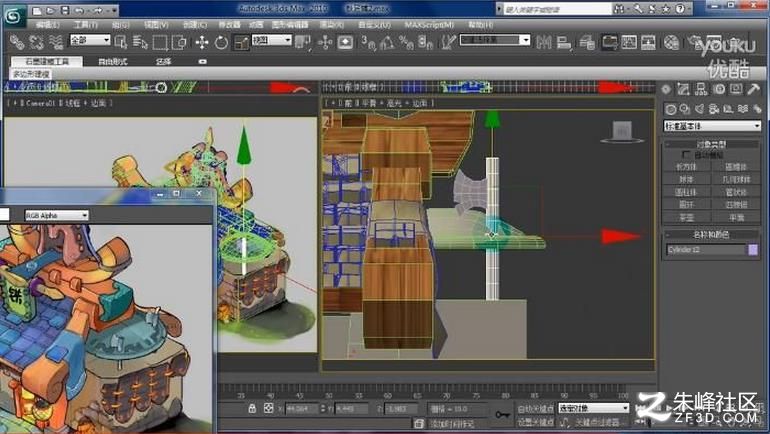Image resolution: width=770 pixels, height=434 pixels.
Task: Open the named selection sets dropdown
Action: pyautogui.click(x=495, y=40)
